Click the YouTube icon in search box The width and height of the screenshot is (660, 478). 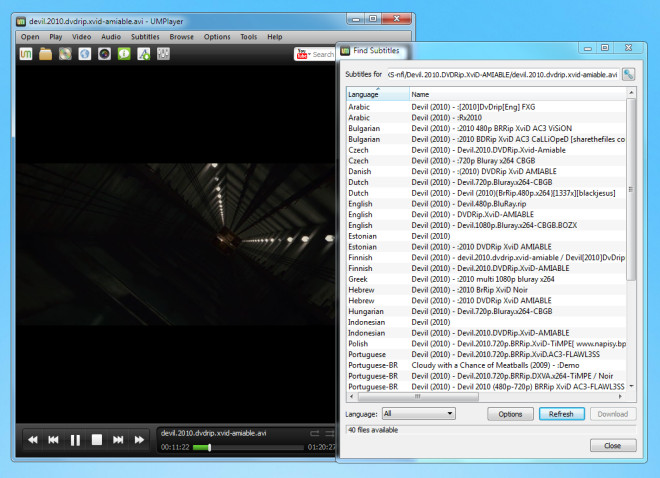coord(302,54)
